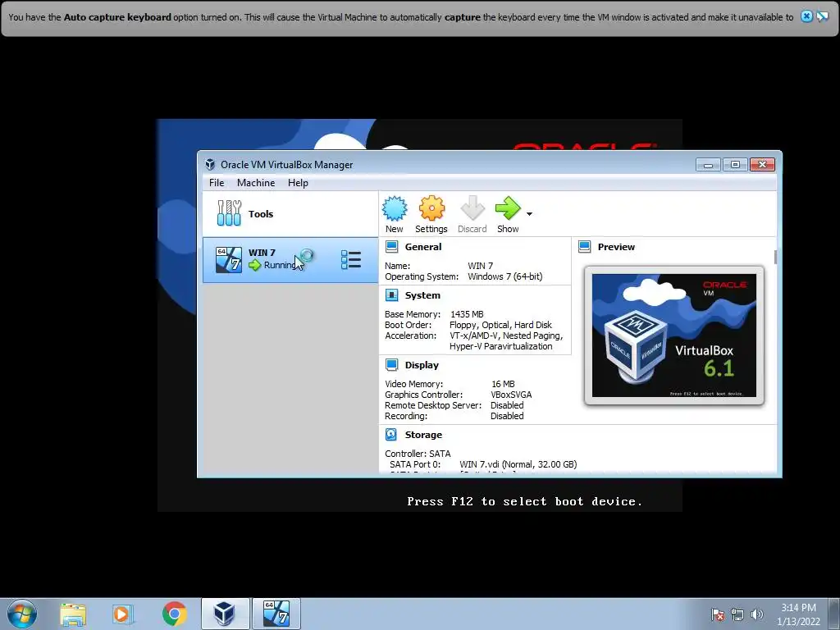Click the network tray icon

[737, 614]
